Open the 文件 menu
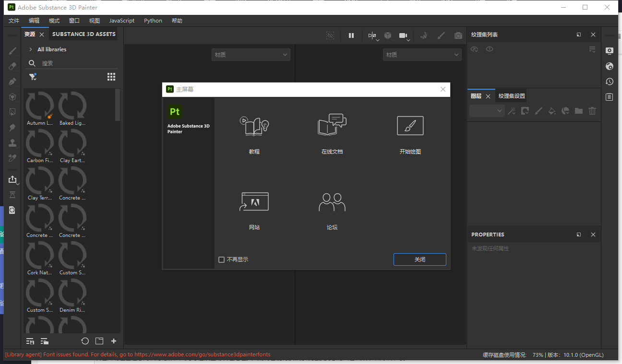Screen dimensions: 622x364 click(14, 21)
